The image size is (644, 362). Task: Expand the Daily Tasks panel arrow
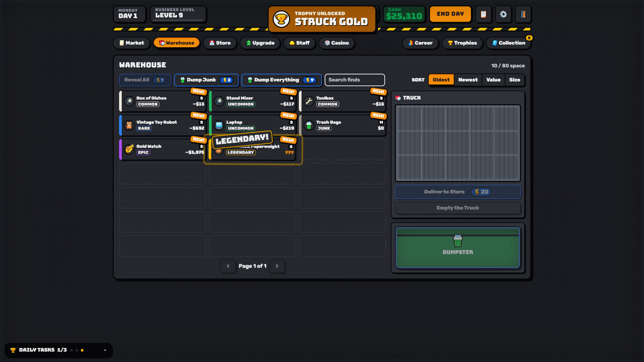[x=105, y=350]
